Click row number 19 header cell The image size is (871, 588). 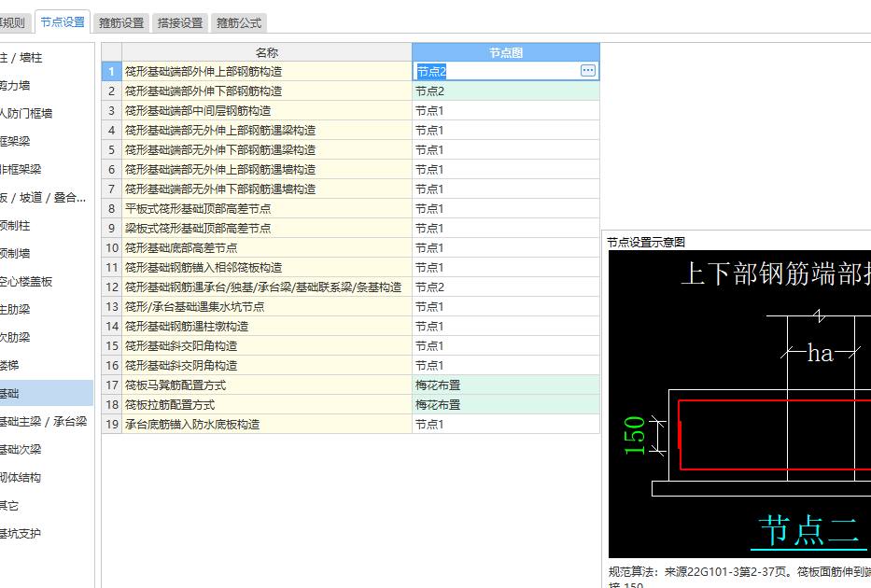112,425
